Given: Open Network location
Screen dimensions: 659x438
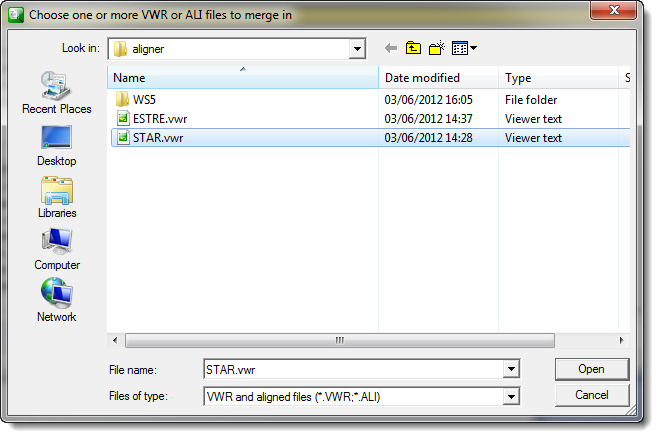Looking at the screenshot, I should [57, 301].
